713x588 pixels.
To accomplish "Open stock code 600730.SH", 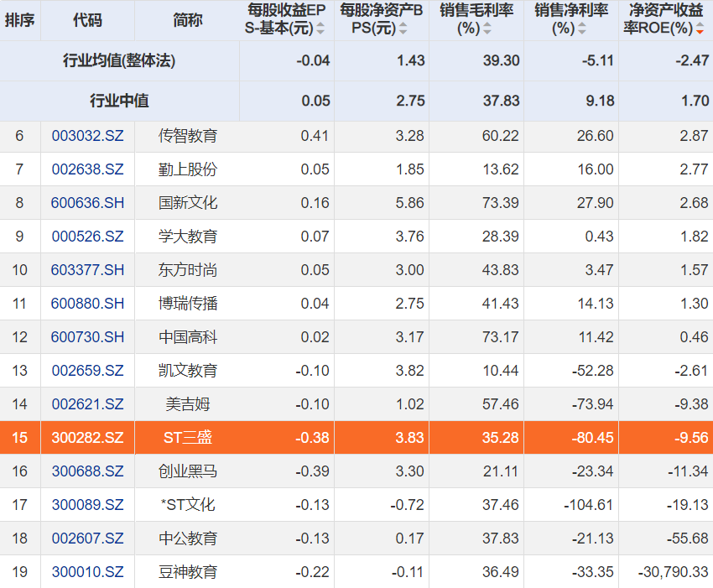I will tap(88, 337).
